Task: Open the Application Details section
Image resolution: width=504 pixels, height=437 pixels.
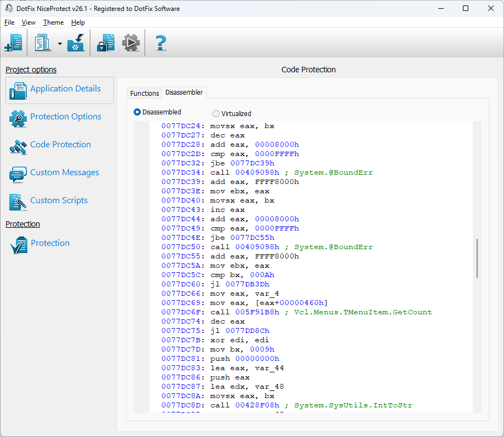Action: pos(65,89)
